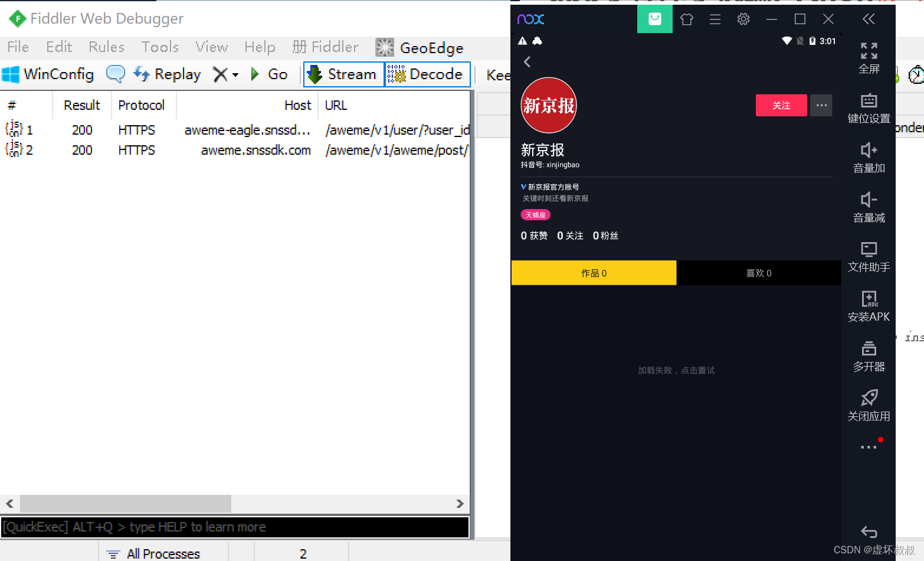Open the comment speech bubble icon

116,74
